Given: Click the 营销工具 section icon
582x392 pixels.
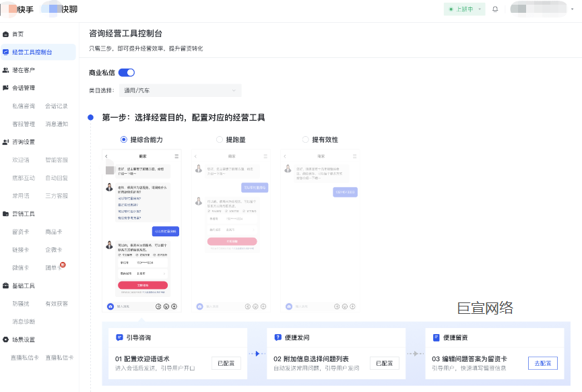Looking at the screenshot, I should coord(7,214).
